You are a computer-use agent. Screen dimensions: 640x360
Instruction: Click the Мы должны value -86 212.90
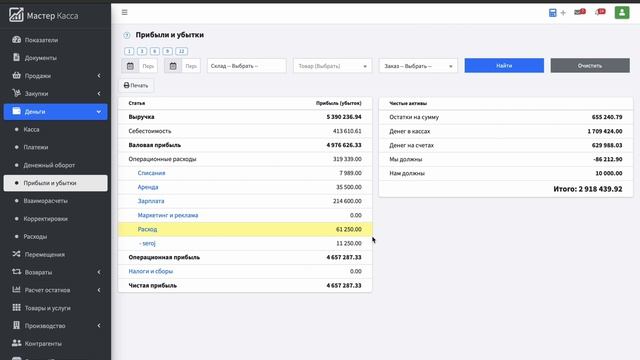(x=608, y=159)
